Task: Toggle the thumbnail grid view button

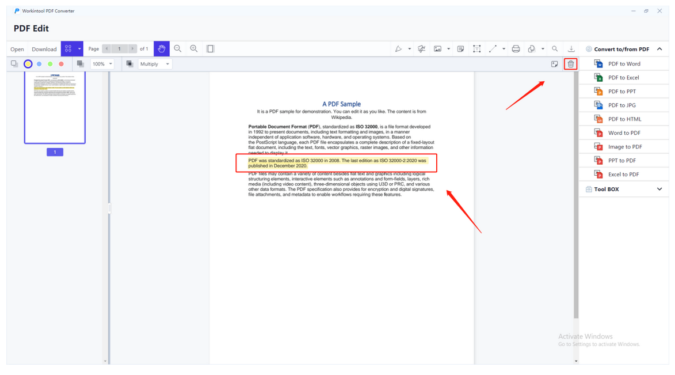Action: 68,49
